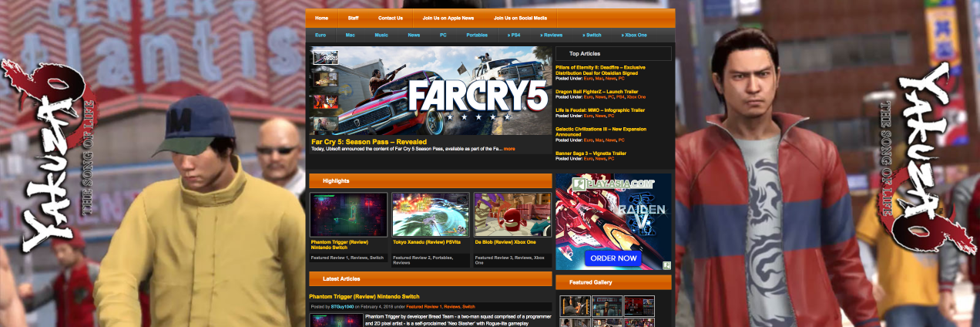Open Tokyo Xanadu (Review) PSVita title link
This screenshot has width=980, height=327.
(428, 242)
